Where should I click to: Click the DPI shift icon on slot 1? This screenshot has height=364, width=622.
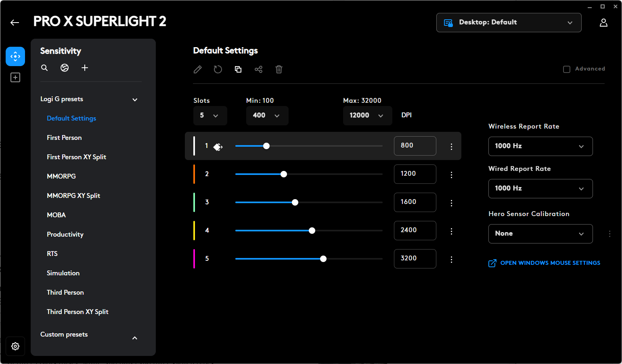(x=218, y=147)
